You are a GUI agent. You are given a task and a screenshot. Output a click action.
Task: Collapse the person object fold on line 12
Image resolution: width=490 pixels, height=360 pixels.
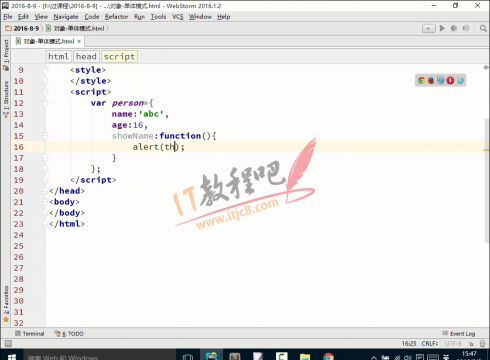(45, 103)
